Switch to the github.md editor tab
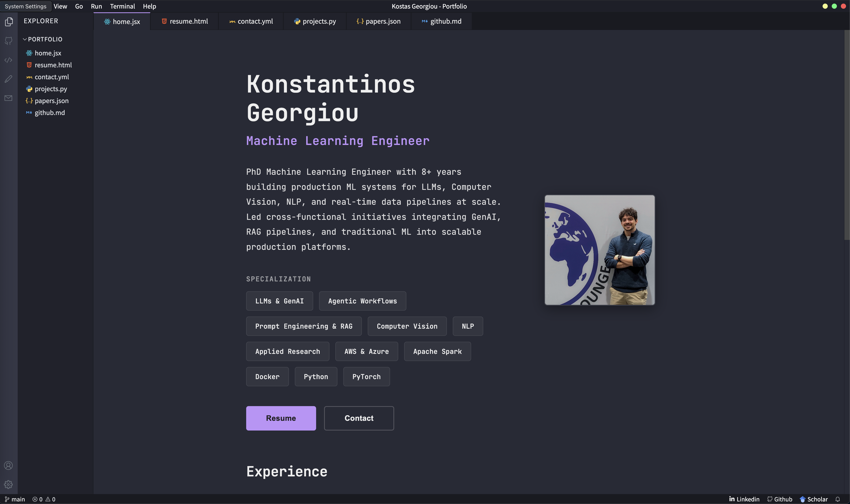The height and width of the screenshot is (504, 850). point(441,21)
